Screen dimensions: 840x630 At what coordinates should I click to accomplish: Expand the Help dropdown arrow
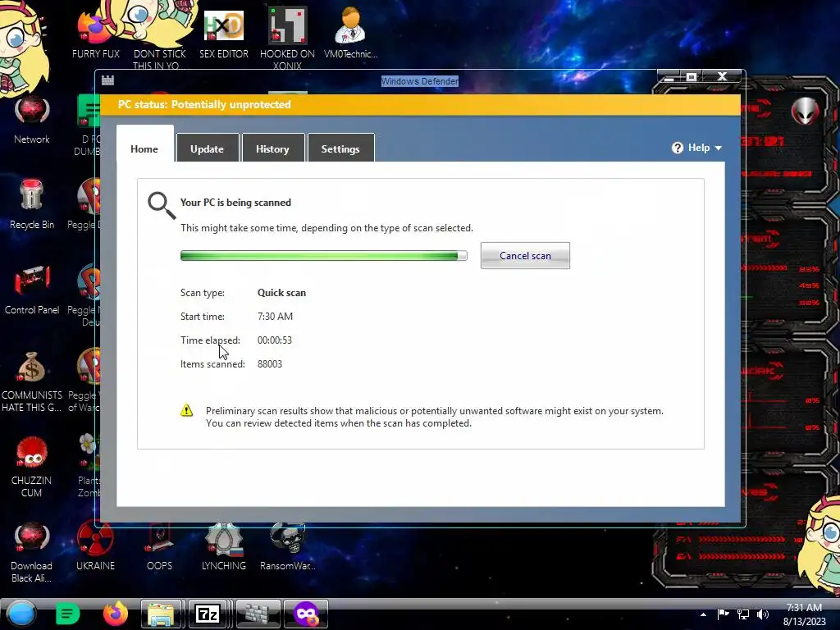coord(719,148)
